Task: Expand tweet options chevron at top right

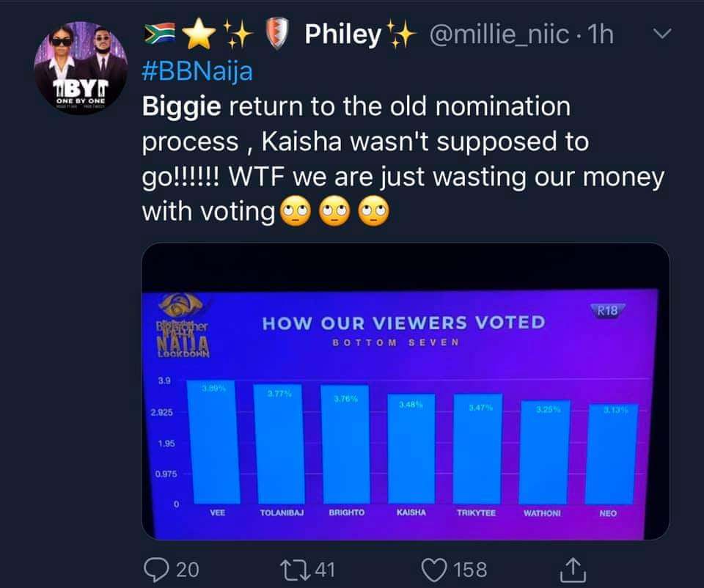Action: point(661,33)
